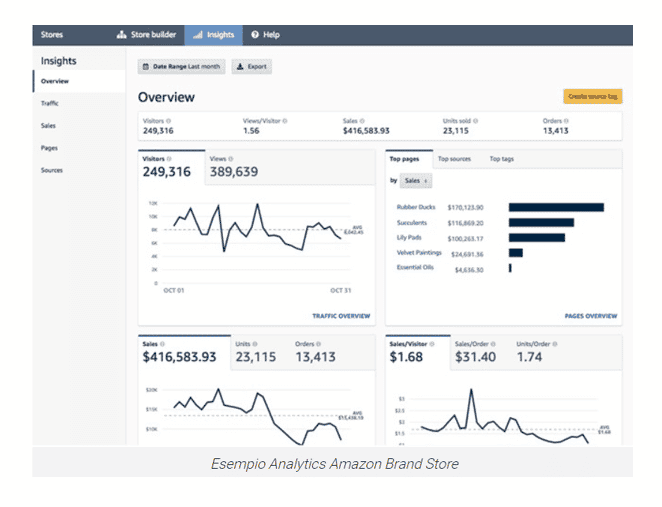
Task: Click the Rubber Ducks sales bar
Action: click(556, 207)
